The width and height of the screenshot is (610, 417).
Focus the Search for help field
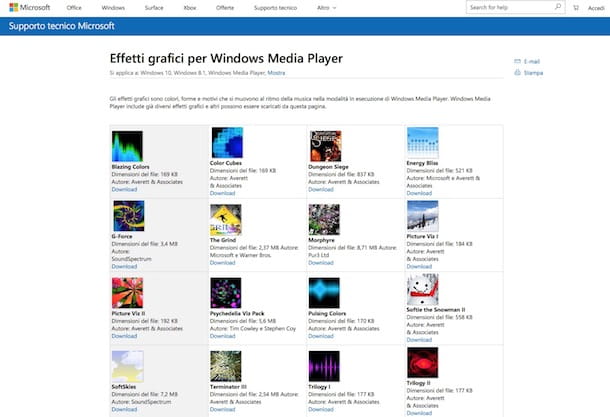[510, 7]
